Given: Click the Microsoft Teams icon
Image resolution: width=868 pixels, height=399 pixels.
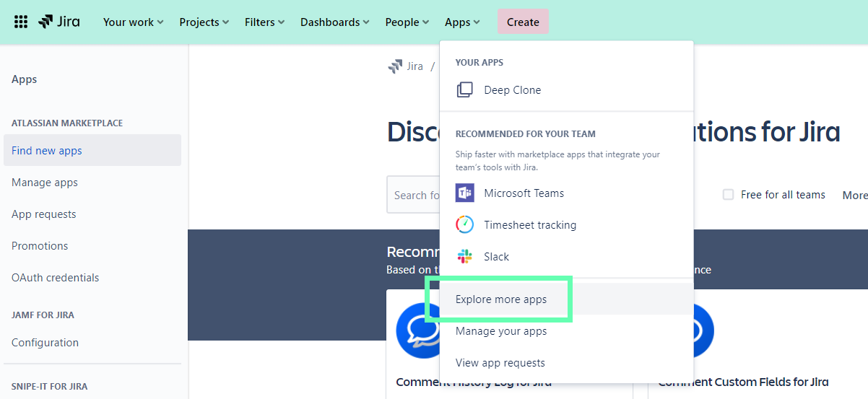Looking at the screenshot, I should click(464, 193).
